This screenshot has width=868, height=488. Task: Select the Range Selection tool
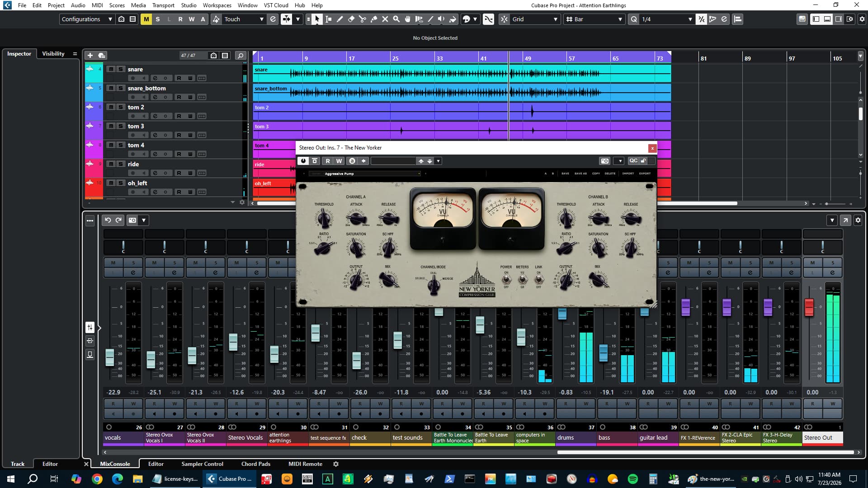[328, 19]
